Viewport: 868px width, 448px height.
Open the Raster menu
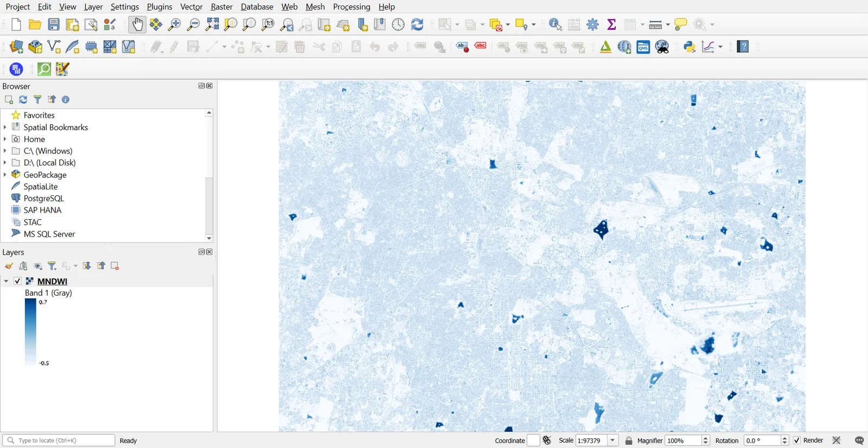(x=221, y=7)
